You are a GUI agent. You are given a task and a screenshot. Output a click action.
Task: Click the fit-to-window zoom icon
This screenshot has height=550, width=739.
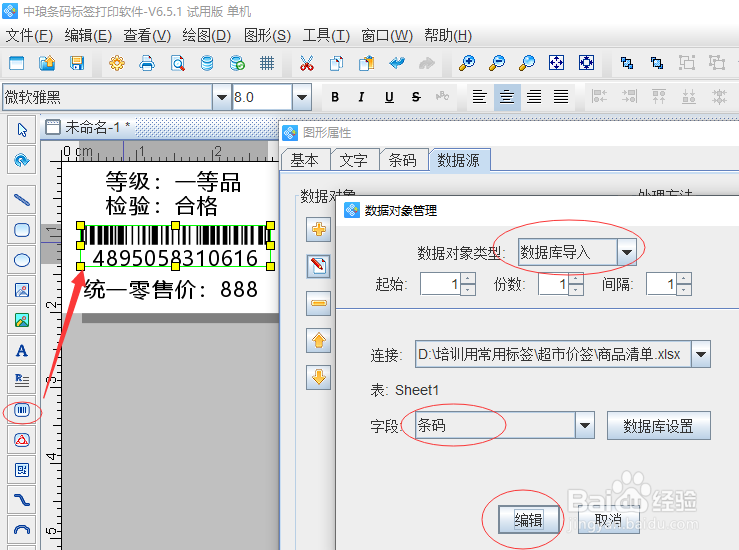coord(557,63)
